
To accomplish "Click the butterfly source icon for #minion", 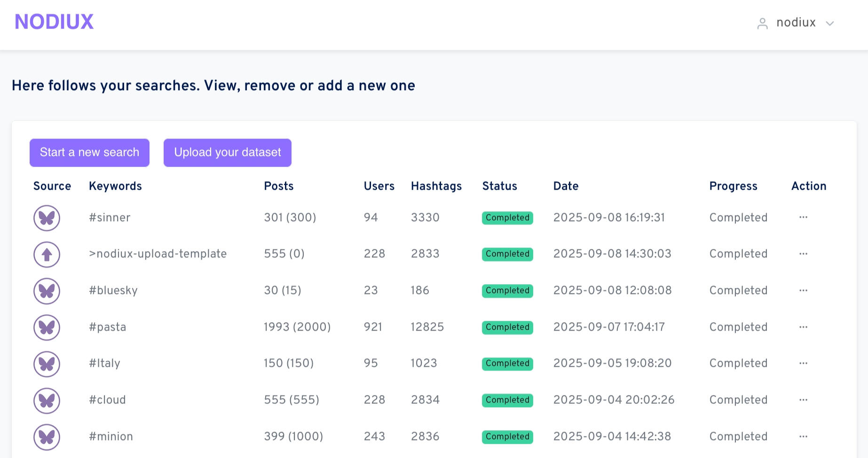I will tap(47, 437).
